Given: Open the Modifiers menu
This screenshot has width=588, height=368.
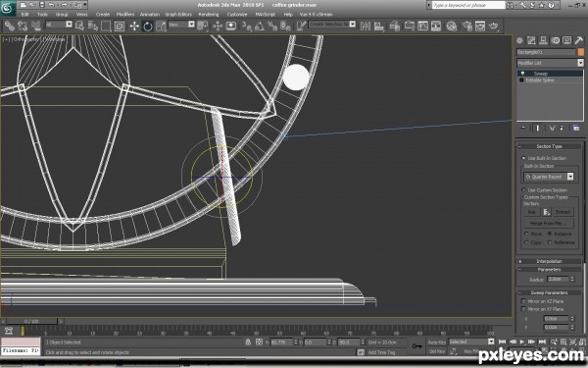Looking at the screenshot, I should click(125, 15).
